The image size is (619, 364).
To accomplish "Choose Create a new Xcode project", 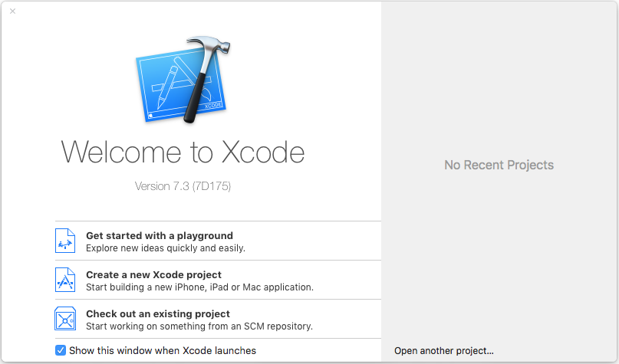I will pyautogui.click(x=218, y=280).
